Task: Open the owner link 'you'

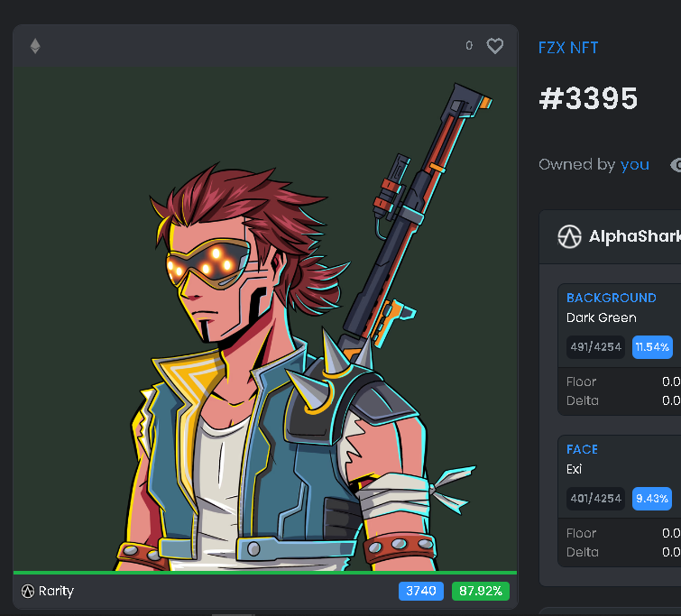Action: 634,165
